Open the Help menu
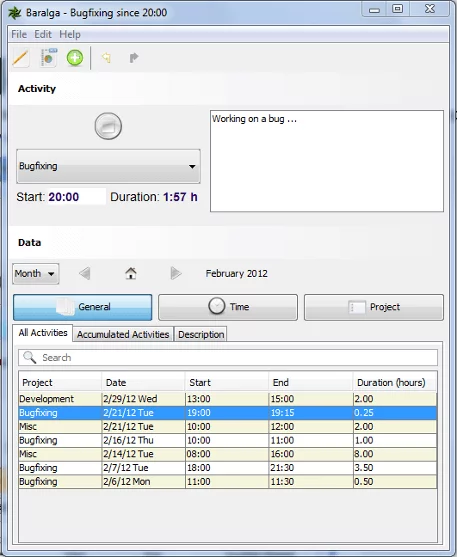 click(x=70, y=34)
